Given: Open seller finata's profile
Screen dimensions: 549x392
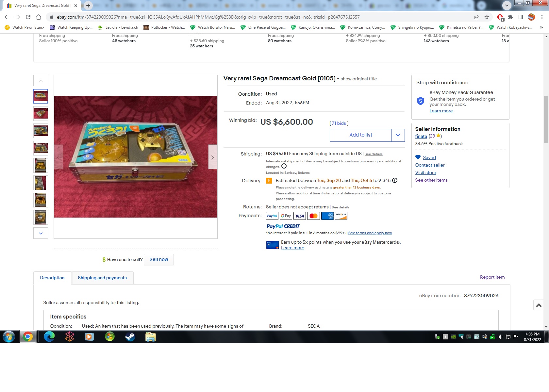Looking at the screenshot, I should coord(421,136).
